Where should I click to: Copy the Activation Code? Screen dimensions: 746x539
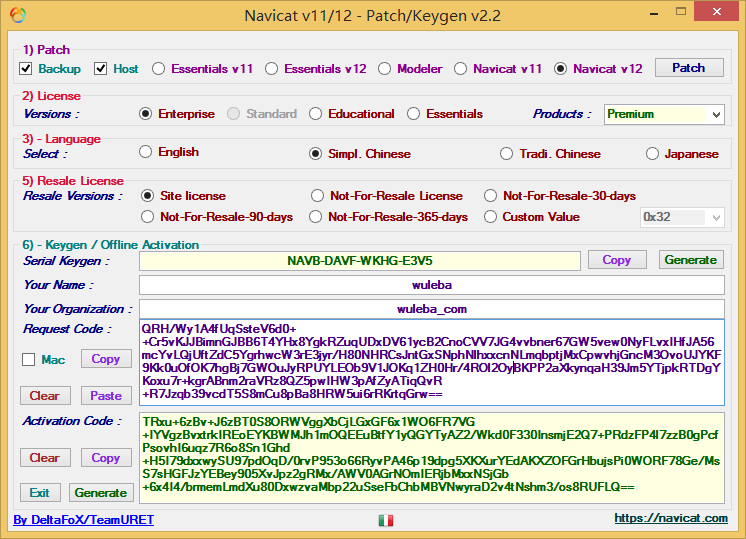[x=106, y=458]
